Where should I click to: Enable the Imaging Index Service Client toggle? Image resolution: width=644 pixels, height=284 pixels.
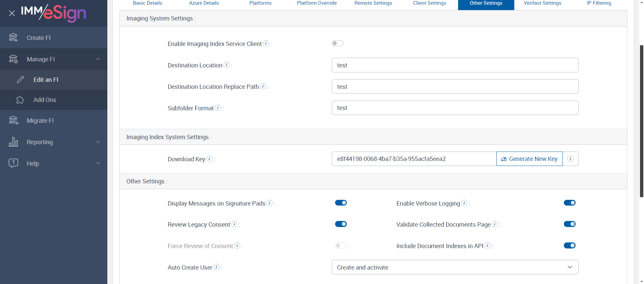pos(337,43)
